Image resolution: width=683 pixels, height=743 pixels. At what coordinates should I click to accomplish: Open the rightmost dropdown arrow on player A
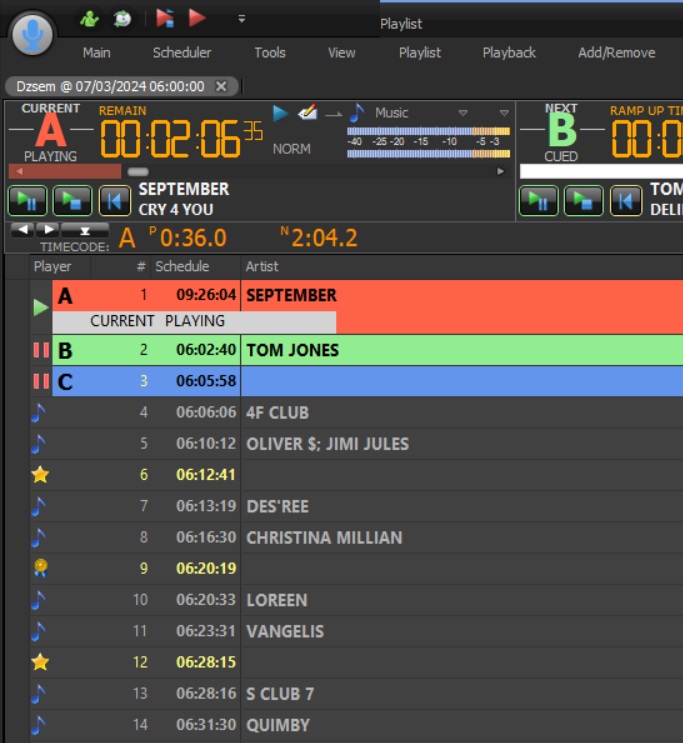[x=504, y=113]
